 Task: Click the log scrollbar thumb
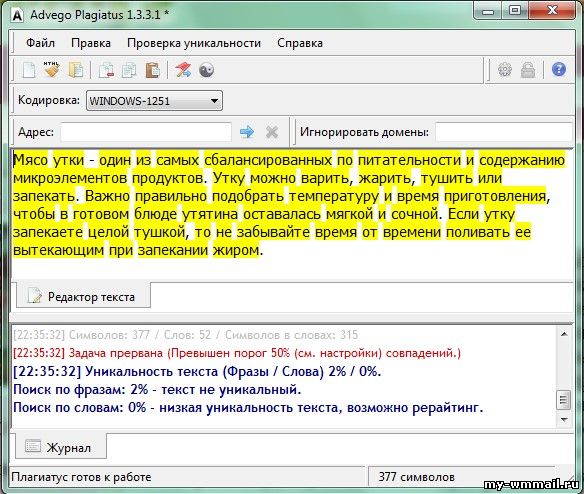564,400
